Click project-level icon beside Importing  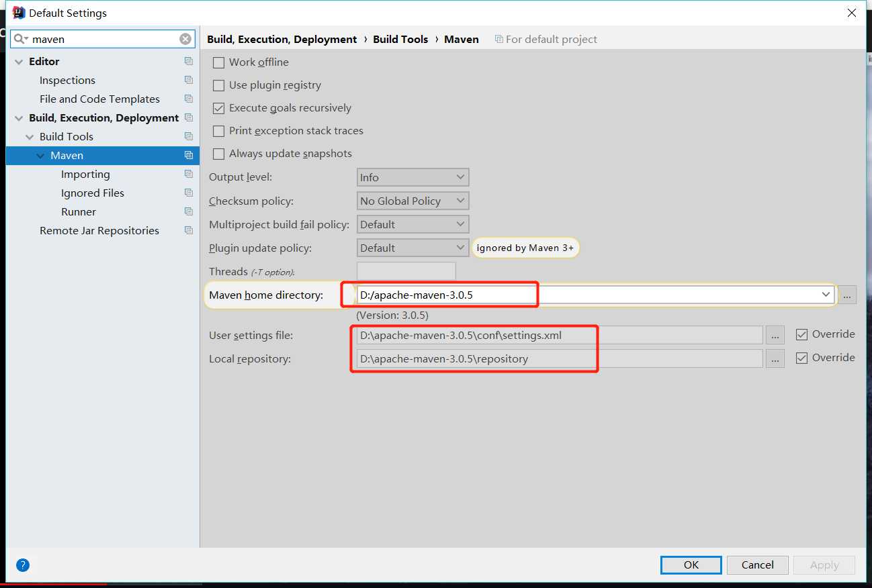189,174
